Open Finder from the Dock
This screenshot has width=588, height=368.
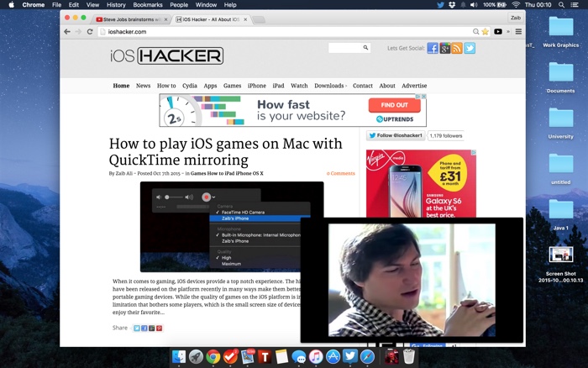pyautogui.click(x=179, y=356)
